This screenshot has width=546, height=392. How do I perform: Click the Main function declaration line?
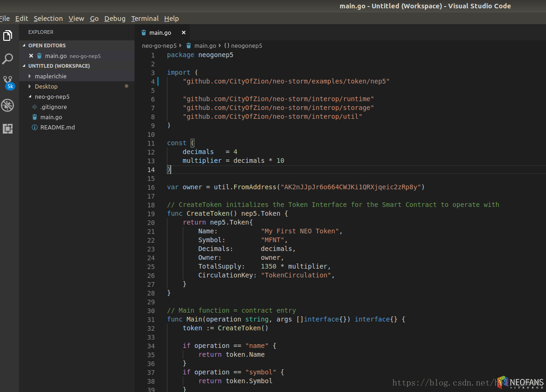tap(286, 319)
